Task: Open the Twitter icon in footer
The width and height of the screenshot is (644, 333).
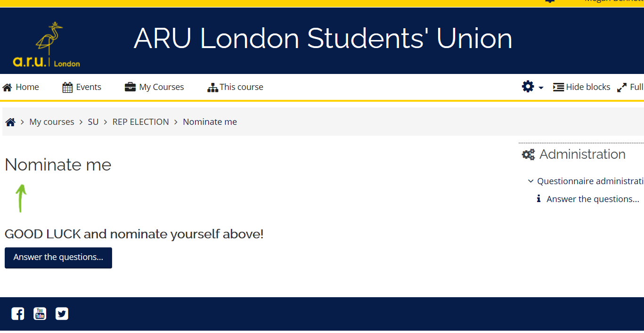Action: 62,314
